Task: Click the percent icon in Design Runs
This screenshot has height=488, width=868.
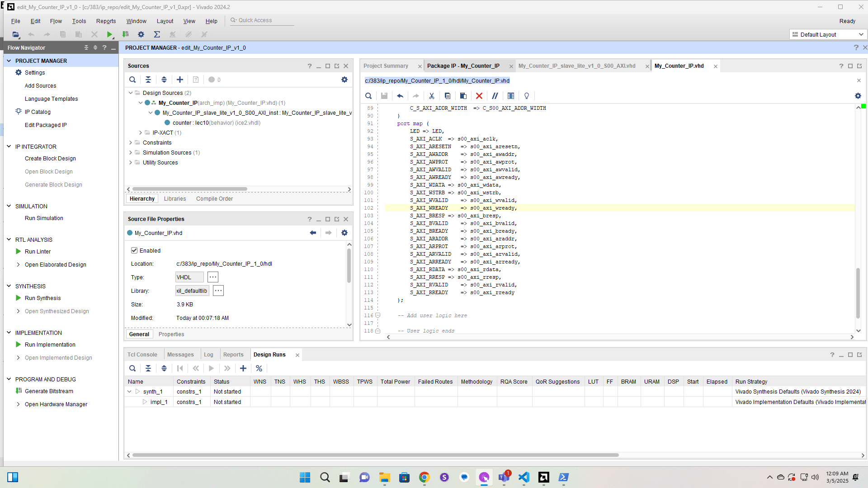Action: pos(259,368)
